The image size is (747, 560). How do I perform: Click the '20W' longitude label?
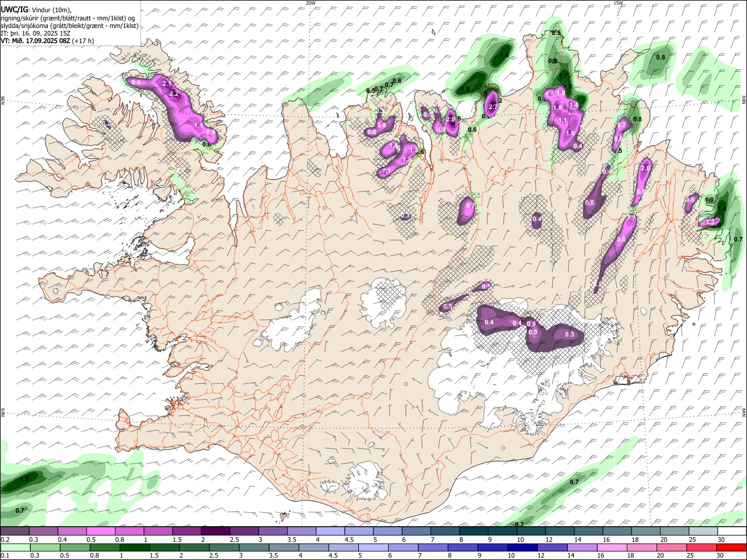(310, 3)
